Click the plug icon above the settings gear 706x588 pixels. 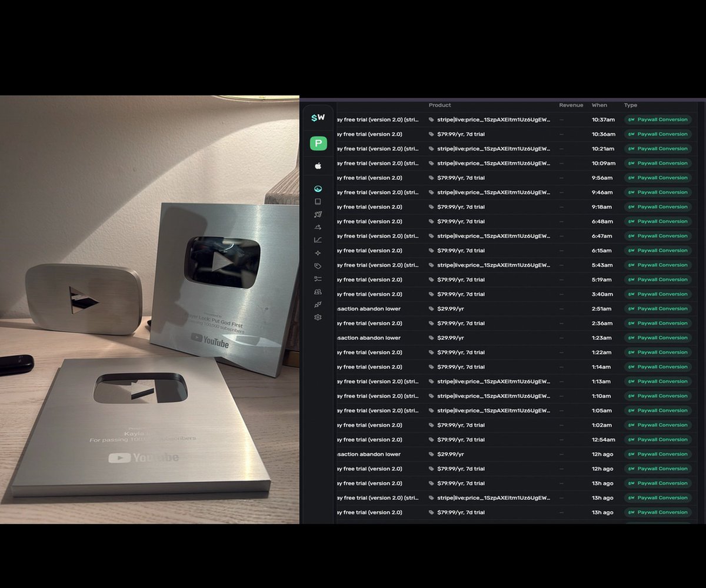[x=318, y=305]
